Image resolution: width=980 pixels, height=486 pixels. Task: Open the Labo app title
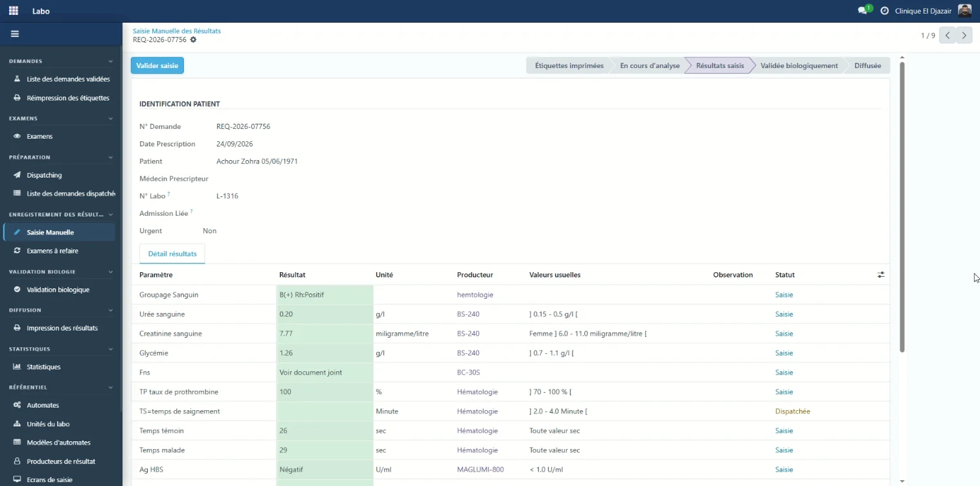coord(41,11)
